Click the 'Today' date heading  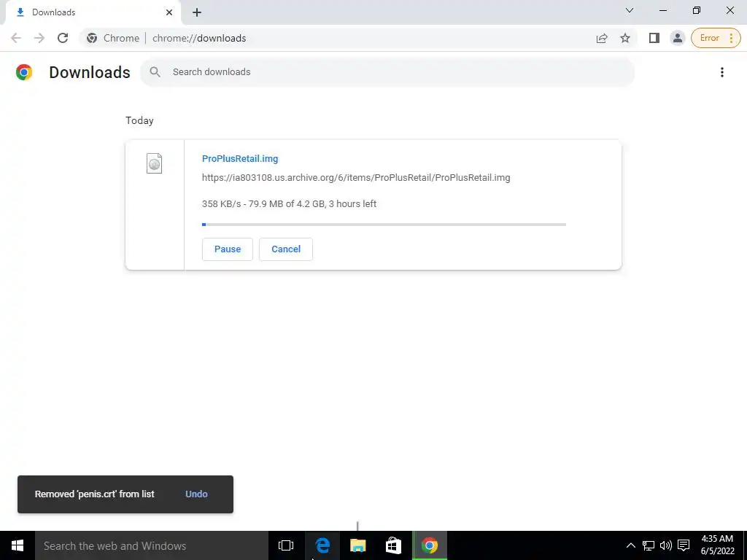tap(139, 120)
